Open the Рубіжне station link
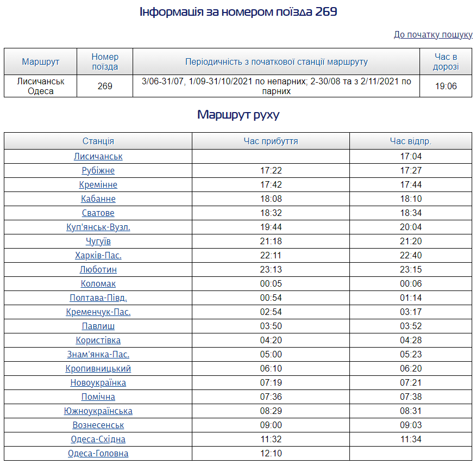 [98, 171]
